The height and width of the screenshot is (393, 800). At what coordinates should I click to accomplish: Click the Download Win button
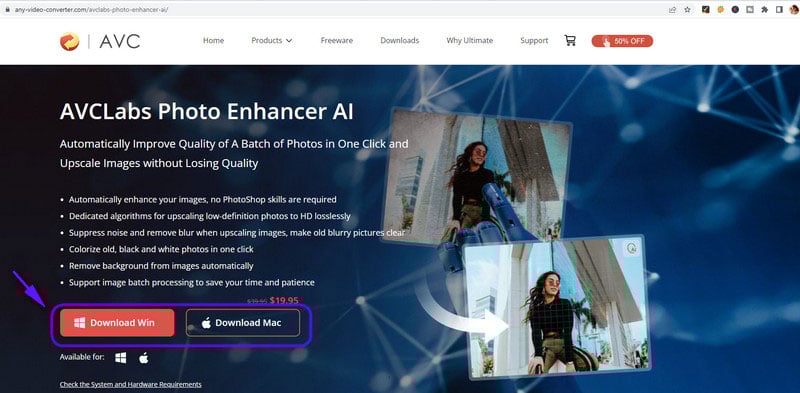coord(117,323)
